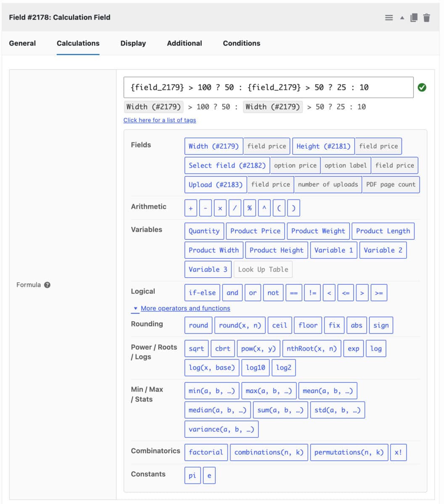Insert the Product Length variable
Image resolution: width=444 pixels, height=504 pixels.
click(383, 231)
